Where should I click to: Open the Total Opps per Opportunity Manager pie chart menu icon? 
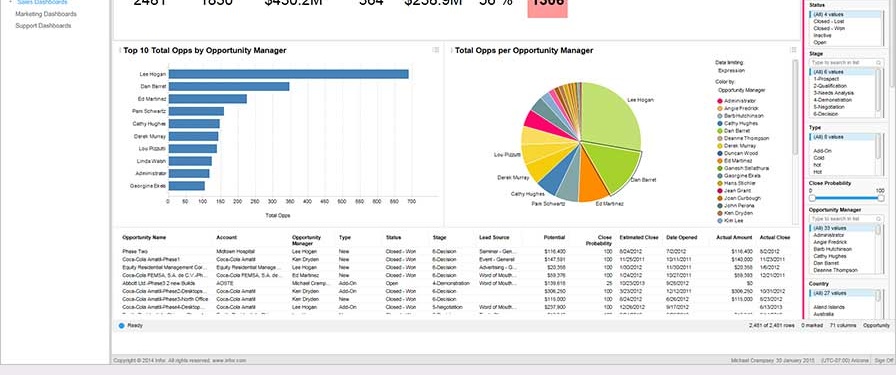pos(793,50)
